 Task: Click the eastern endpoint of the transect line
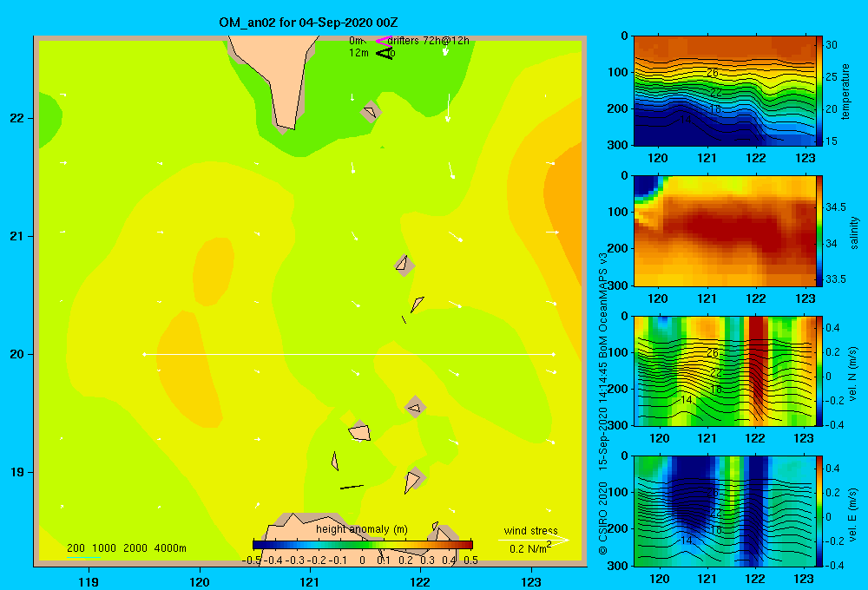click(554, 354)
